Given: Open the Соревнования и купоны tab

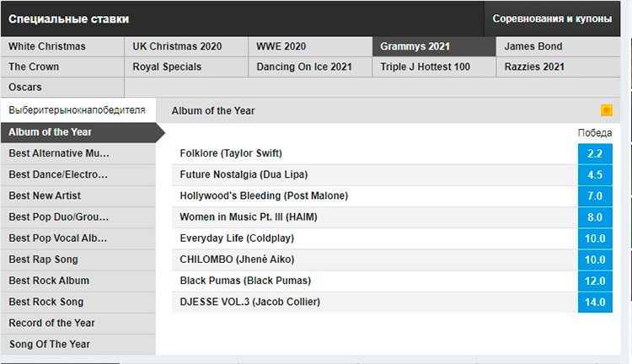Looking at the screenshot, I should [x=552, y=19].
